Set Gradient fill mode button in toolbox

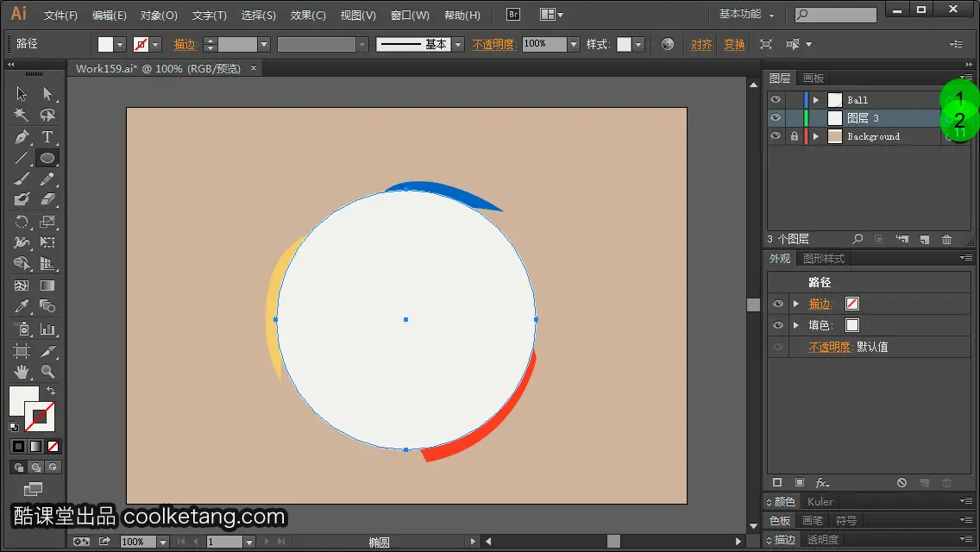click(x=35, y=447)
